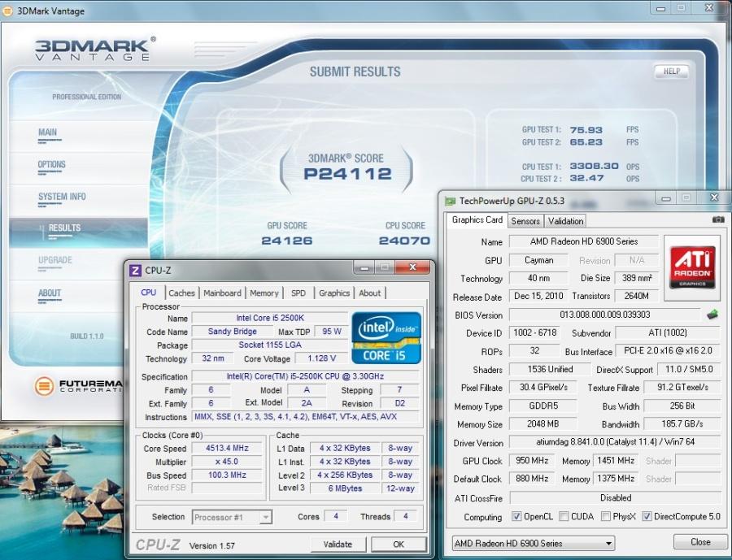Click the GPU field value Cayman

[x=538, y=260]
